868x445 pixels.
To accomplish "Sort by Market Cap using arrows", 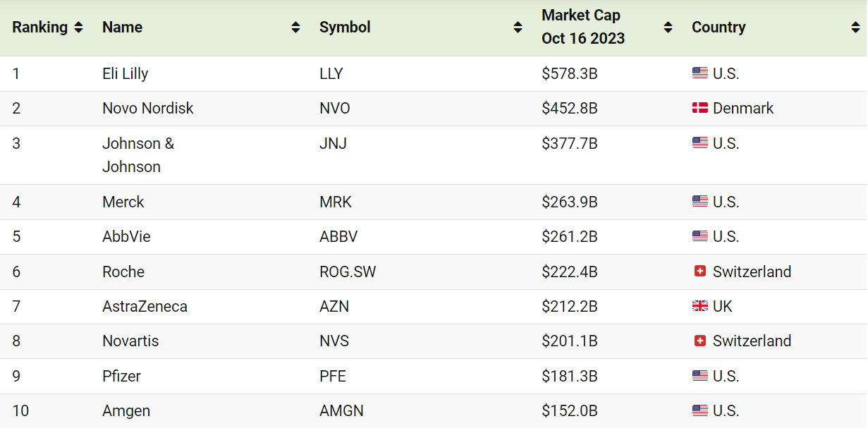I will click(668, 28).
